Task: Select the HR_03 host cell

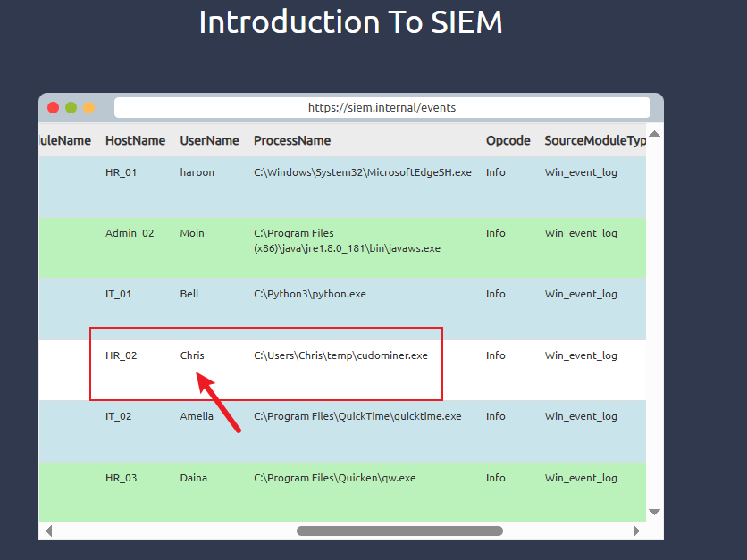Action: point(121,478)
